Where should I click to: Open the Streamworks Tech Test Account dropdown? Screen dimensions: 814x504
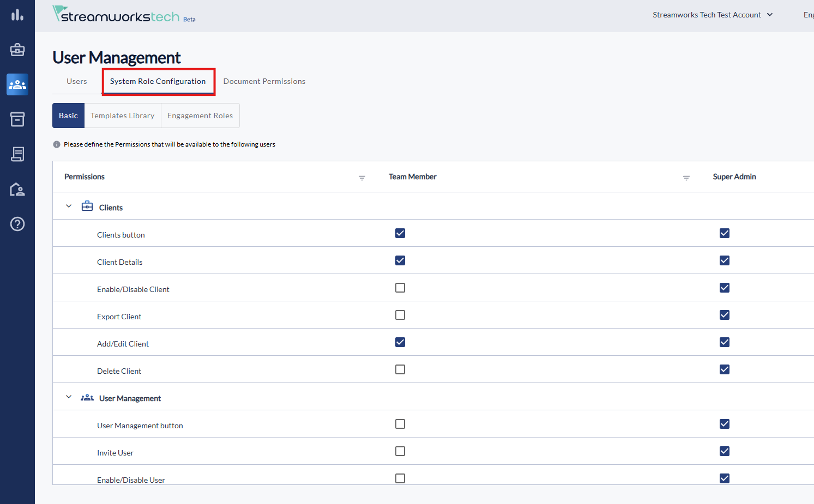click(713, 15)
